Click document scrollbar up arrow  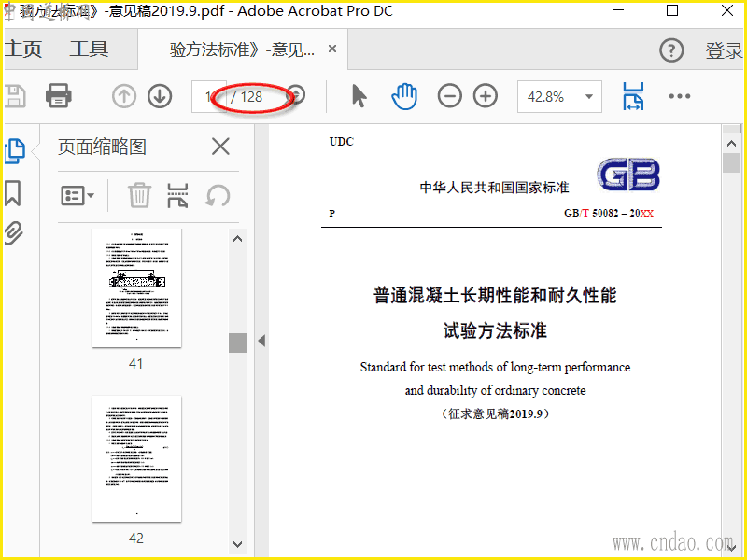click(731, 143)
